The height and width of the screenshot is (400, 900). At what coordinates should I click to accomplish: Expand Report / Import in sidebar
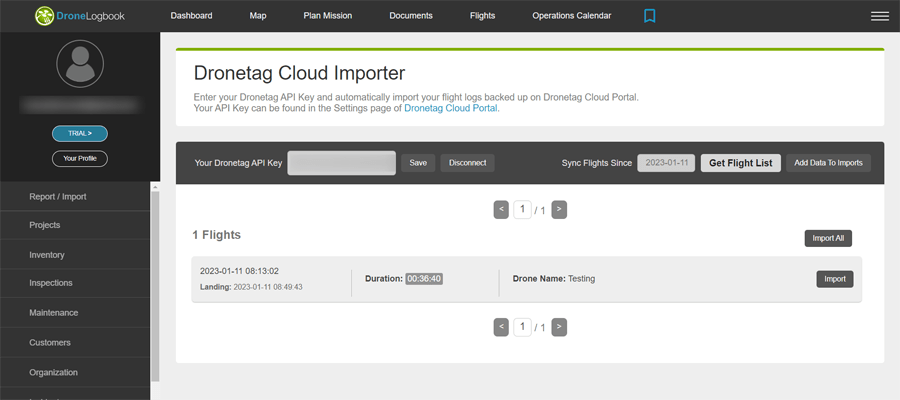75,196
